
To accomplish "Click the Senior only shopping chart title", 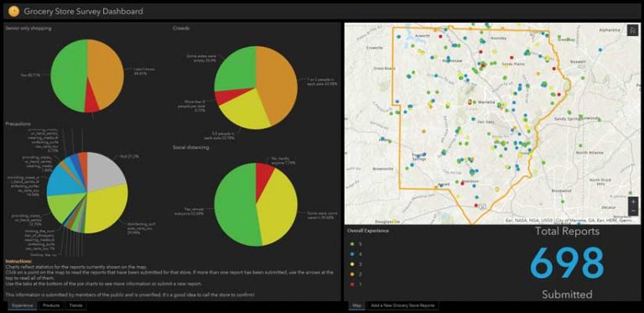I will tap(29, 29).
